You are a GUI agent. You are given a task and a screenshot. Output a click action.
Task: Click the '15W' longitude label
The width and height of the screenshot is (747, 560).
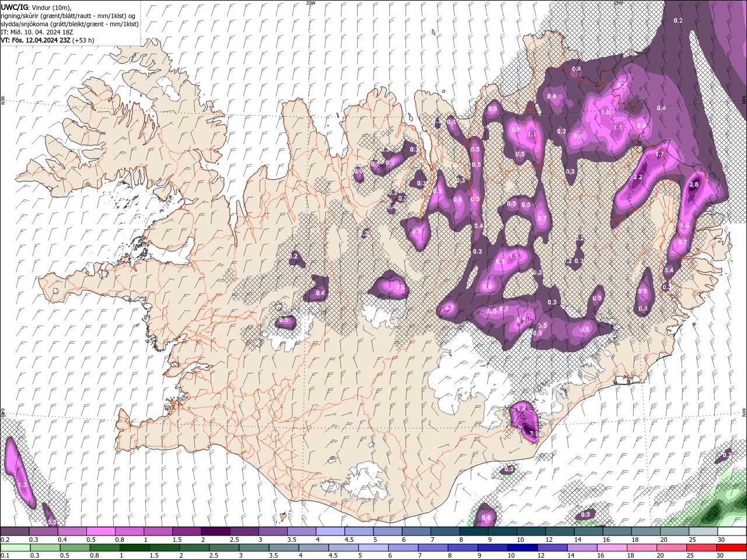click(617, 3)
